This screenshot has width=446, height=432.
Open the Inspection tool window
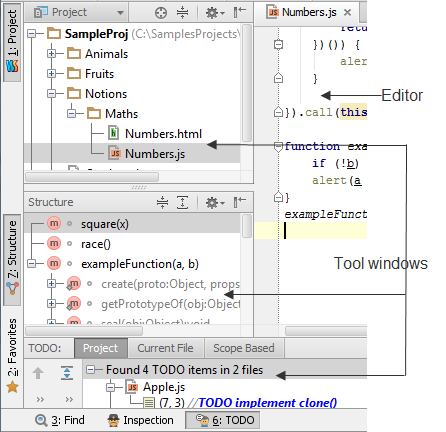pos(140,420)
